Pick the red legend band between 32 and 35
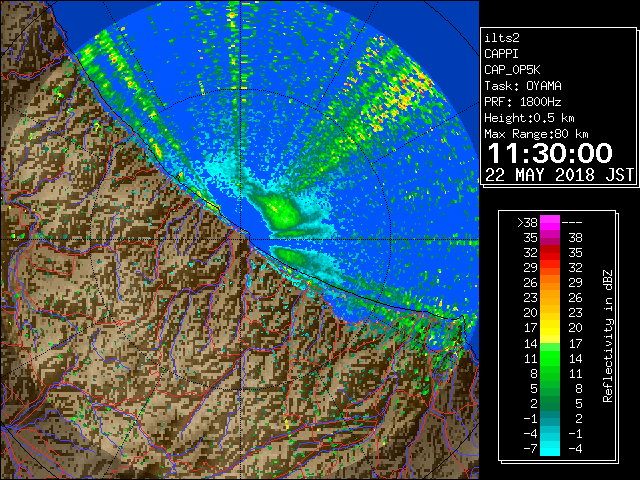Viewport: 640px width, 480px height. point(550,253)
